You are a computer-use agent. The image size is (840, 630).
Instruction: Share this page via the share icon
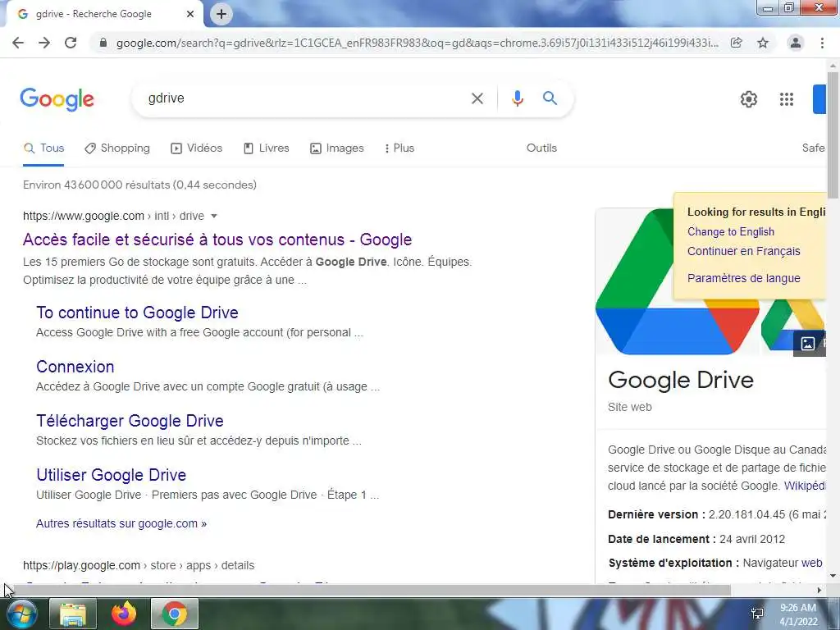pyautogui.click(x=737, y=43)
